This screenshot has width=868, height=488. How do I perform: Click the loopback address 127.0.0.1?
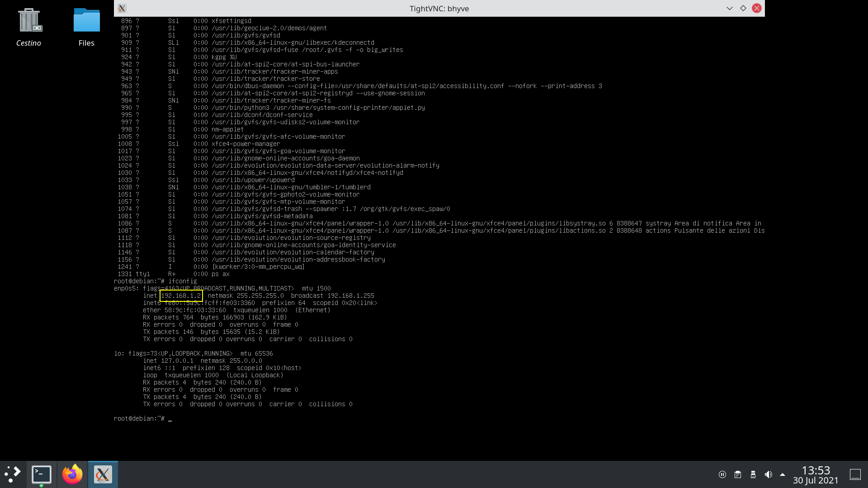pyautogui.click(x=177, y=361)
